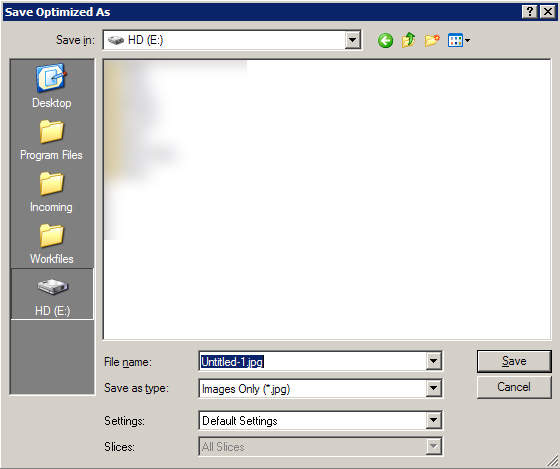Viewport: 560px width, 469px height.
Task: Click the disabled All Slices dropdown
Action: (320, 446)
